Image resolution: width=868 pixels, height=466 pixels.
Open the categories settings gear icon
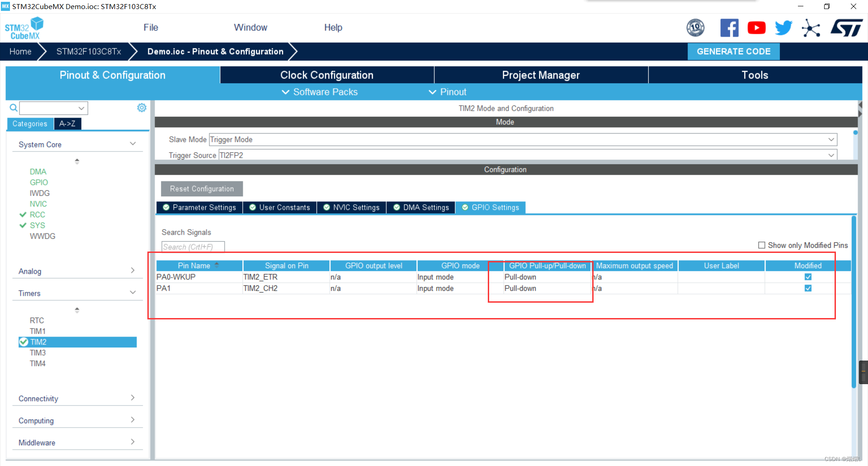[142, 108]
